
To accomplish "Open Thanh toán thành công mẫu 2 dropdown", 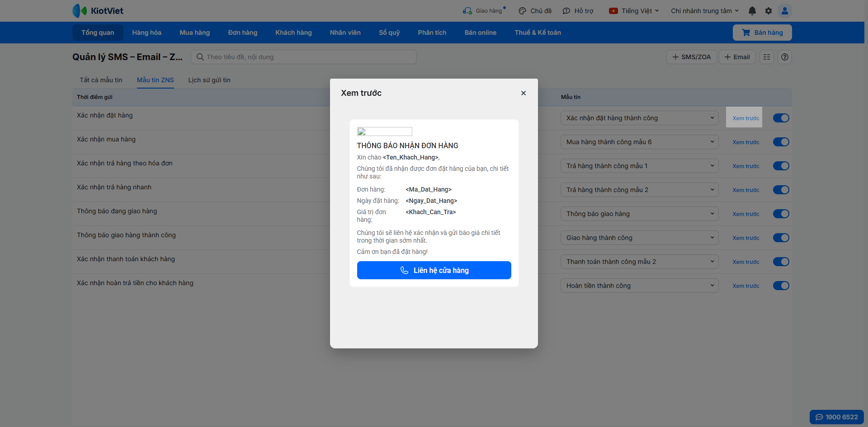I will tap(640, 262).
